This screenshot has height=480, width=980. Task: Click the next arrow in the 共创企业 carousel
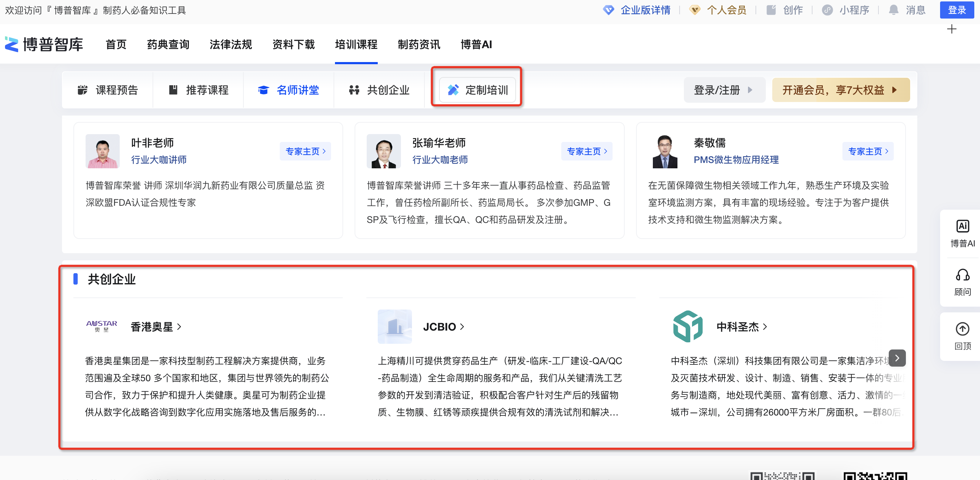point(897,358)
